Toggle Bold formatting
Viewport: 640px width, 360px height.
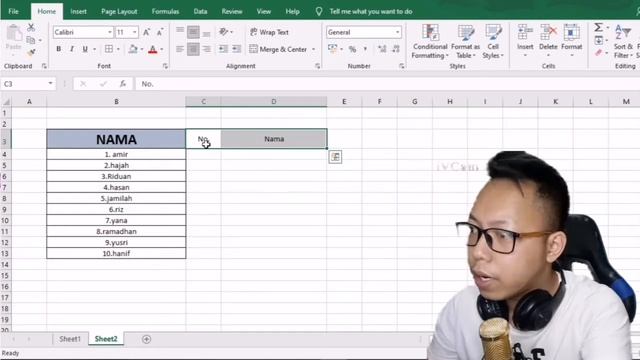tap(58, 49)
